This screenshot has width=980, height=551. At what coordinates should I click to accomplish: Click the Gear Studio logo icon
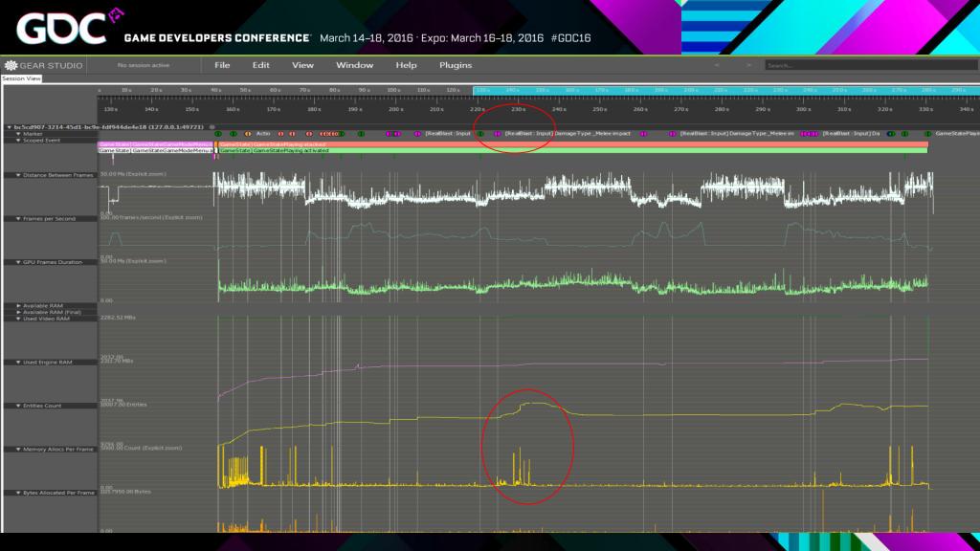11,65
